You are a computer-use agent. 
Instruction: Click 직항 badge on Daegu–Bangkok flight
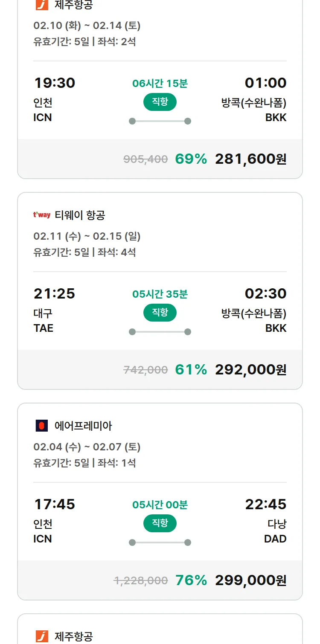[x=160, y=313]
